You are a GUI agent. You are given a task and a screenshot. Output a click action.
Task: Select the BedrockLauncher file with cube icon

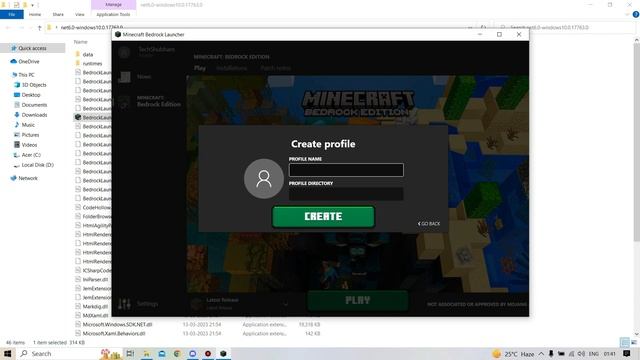tap(93, 118)
